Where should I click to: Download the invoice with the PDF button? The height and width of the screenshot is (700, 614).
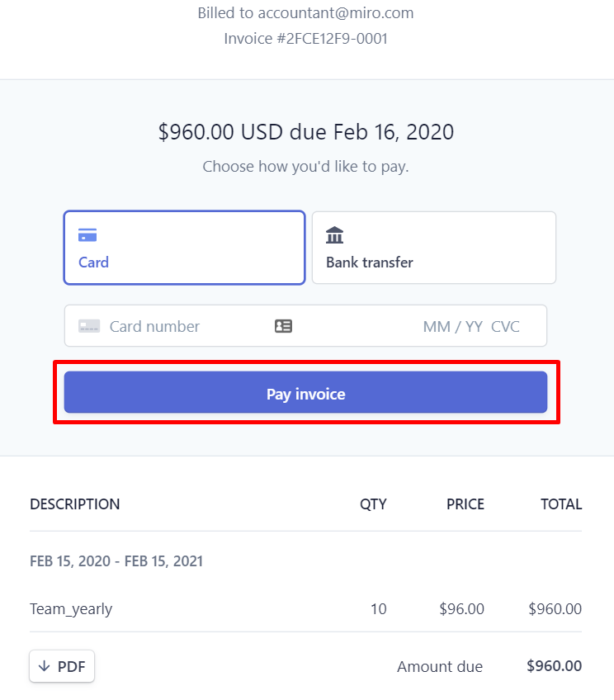(x=62, y=666)
